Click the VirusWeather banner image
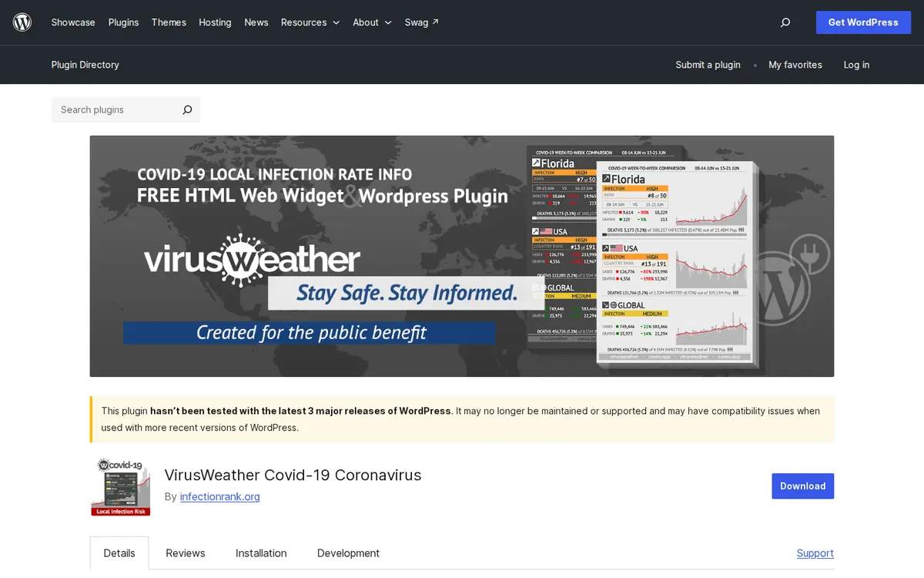The width and height of the screenshot is (924, 578). (x=462, y=256)
